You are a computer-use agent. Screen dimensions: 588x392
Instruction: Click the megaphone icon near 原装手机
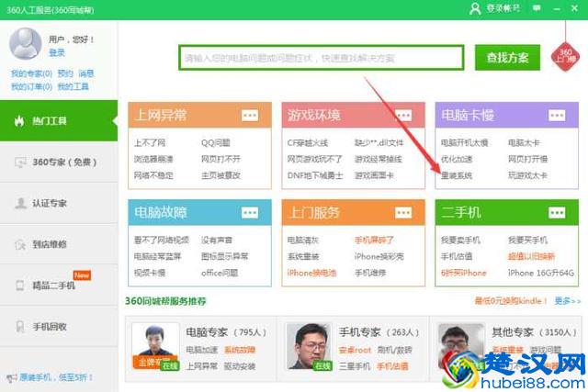click(x=12, y=377)
